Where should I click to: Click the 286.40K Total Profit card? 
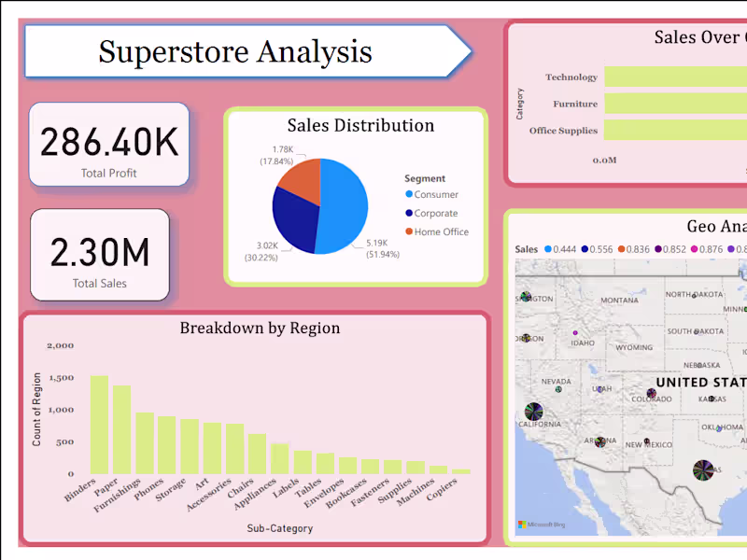(108, 145)
